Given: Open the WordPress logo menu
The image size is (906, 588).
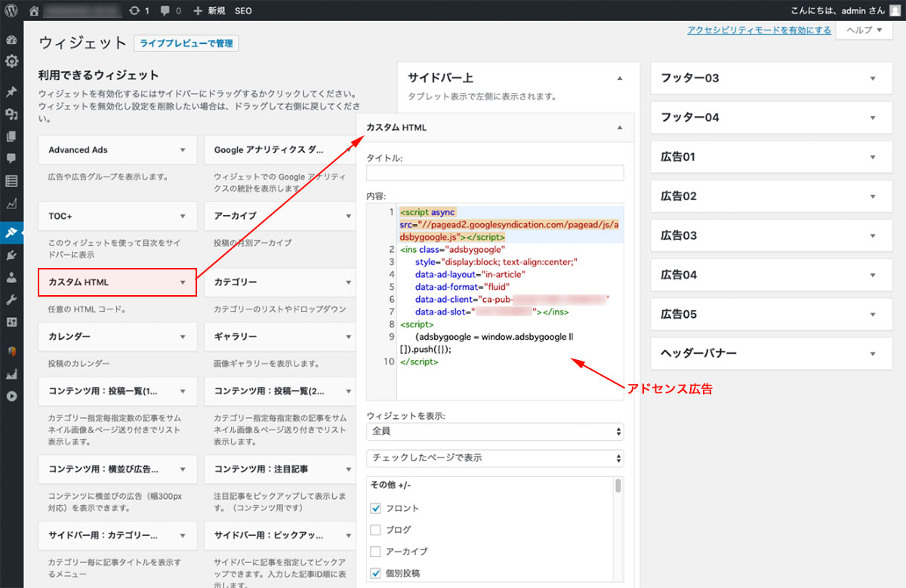Looking at the screenshot, I should point(11,11).
